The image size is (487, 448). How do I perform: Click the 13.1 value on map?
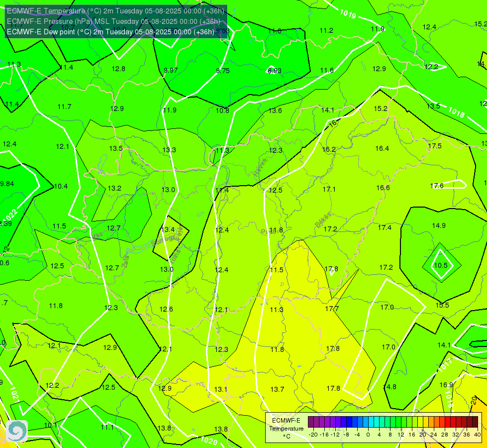[221, 389]
